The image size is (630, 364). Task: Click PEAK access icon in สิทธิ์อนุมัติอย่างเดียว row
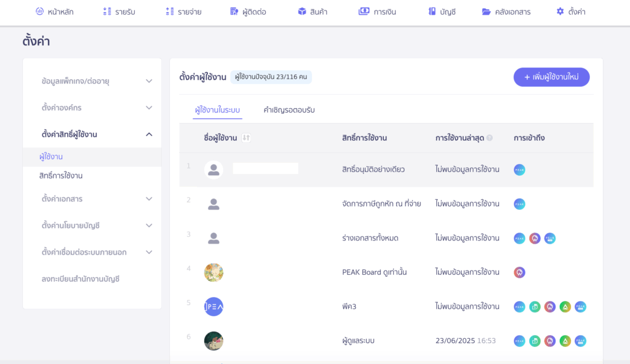click(519, 170)
